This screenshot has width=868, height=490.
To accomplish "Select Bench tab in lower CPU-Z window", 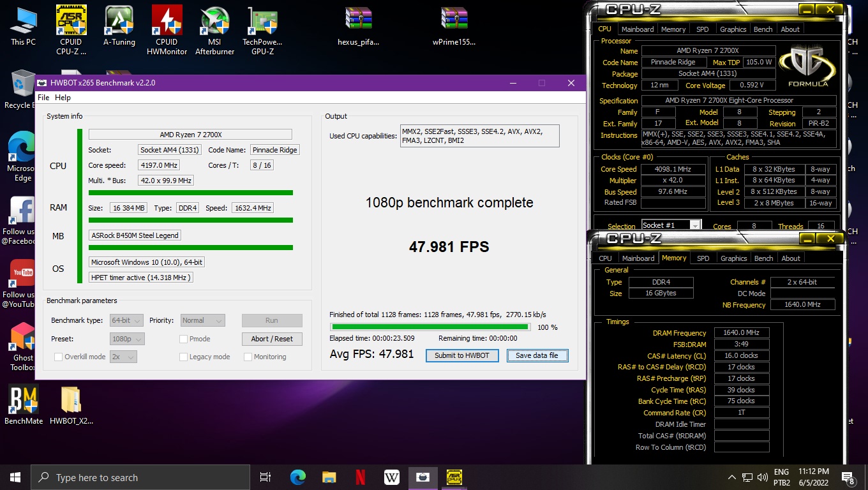I will point(763,258).
